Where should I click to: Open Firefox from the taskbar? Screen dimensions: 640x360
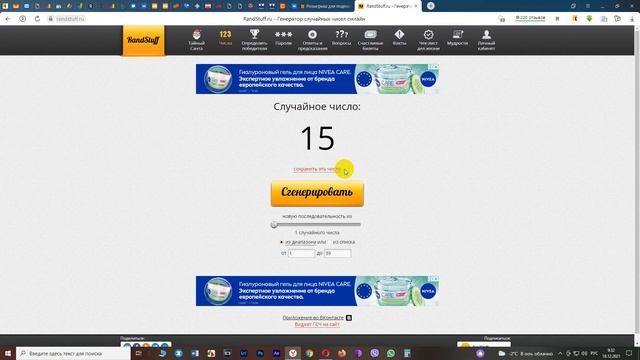point(342,353)
